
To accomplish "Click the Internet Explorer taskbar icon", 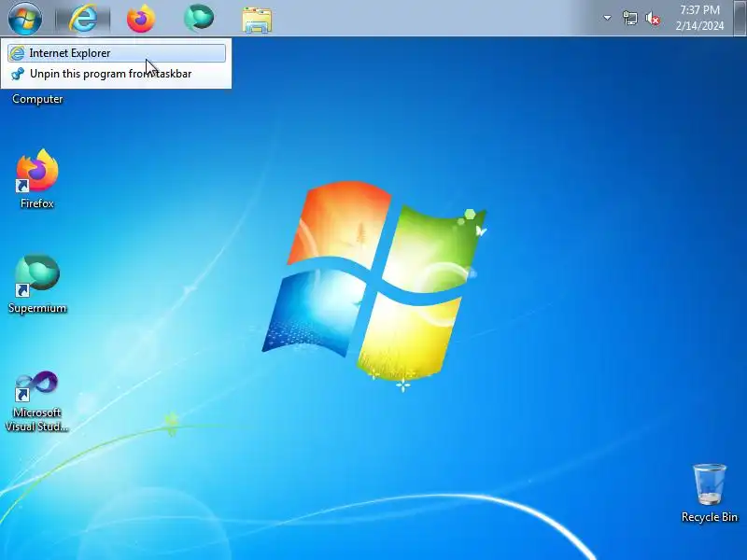I will pos(83,19).
